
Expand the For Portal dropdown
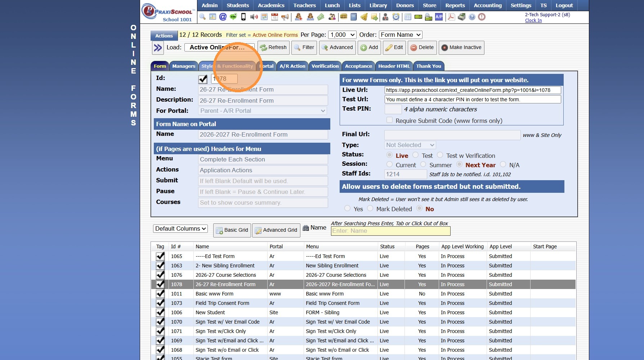[263, 111]
